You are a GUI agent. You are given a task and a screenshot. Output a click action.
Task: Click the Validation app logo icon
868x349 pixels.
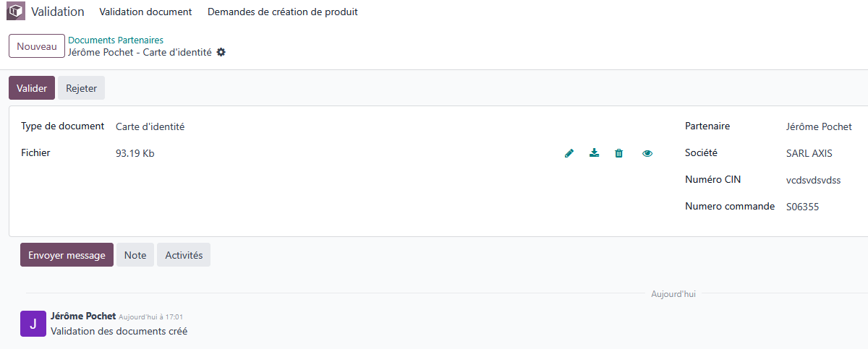click(x=16, y=12)
